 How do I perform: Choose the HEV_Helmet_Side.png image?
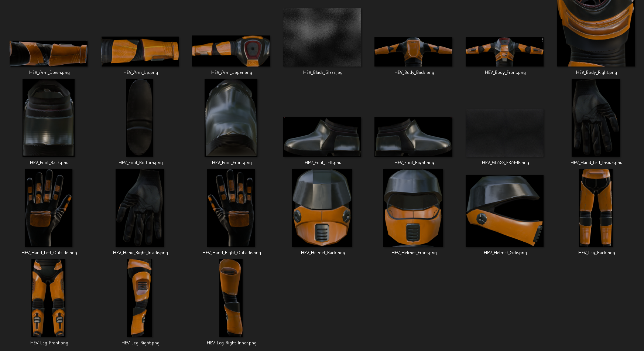pos(505,211)
